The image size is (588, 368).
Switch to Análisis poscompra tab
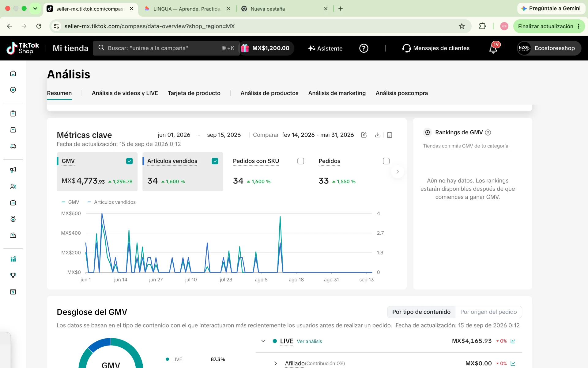(x=402, y=93)
